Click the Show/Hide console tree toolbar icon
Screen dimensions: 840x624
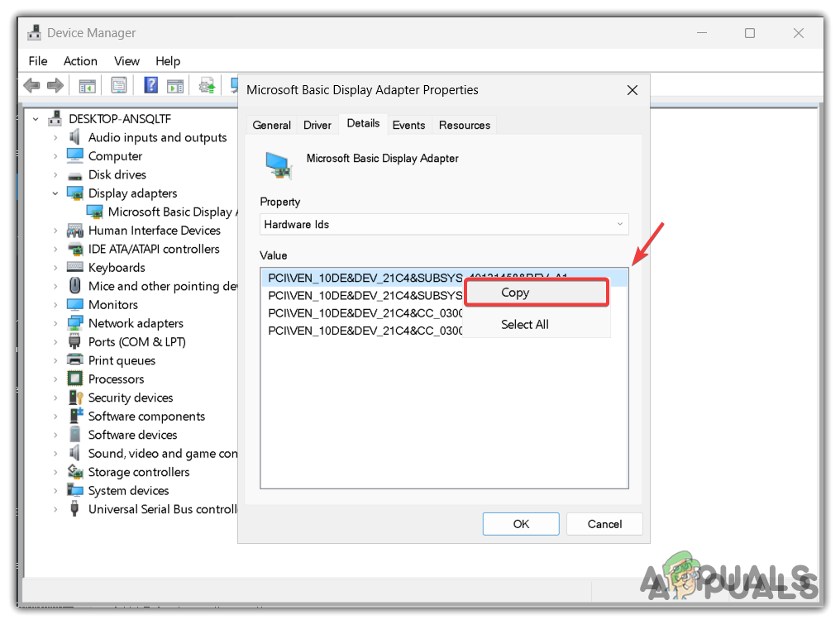coord(87,85)
